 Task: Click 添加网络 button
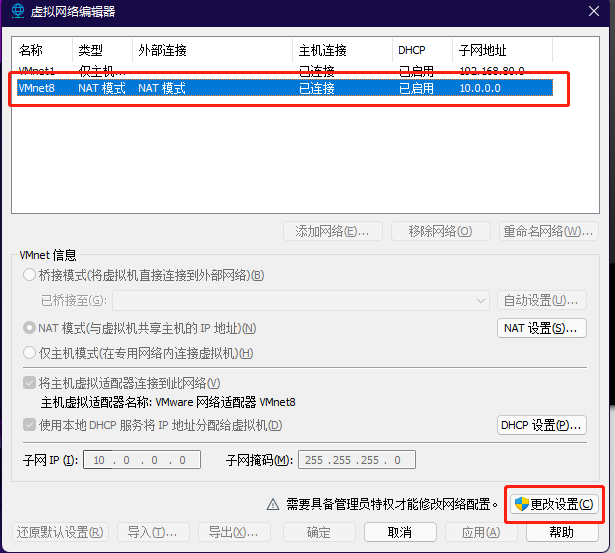click(333, 231)
